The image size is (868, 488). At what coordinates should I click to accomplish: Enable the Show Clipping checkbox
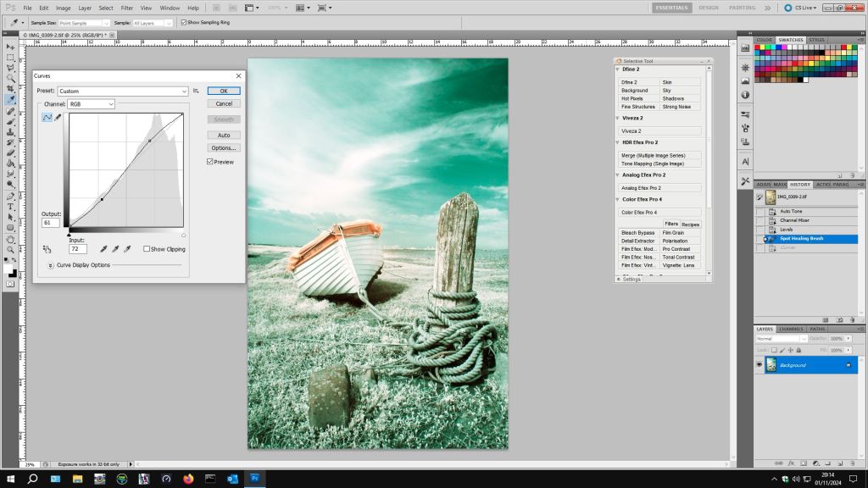tap(147, 249)
